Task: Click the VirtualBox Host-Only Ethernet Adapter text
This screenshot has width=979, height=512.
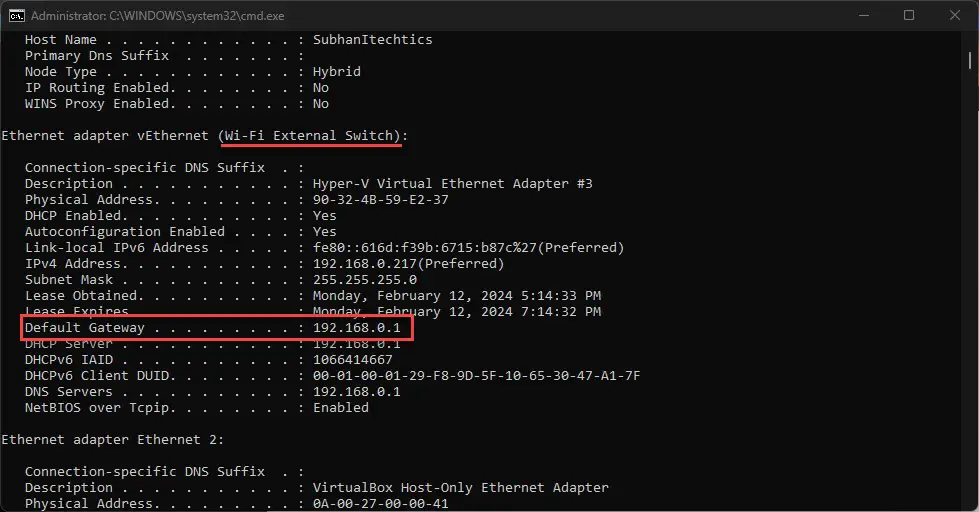Action: (461, 488)
